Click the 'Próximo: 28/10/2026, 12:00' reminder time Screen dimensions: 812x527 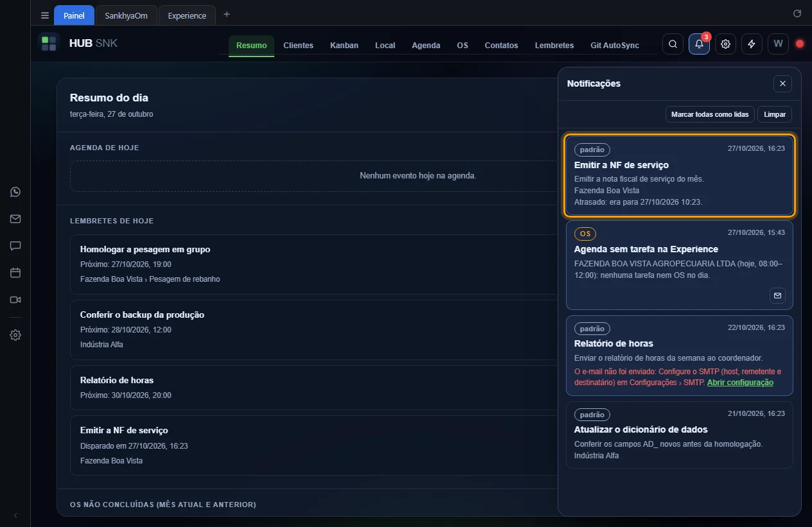click(126, 329)
